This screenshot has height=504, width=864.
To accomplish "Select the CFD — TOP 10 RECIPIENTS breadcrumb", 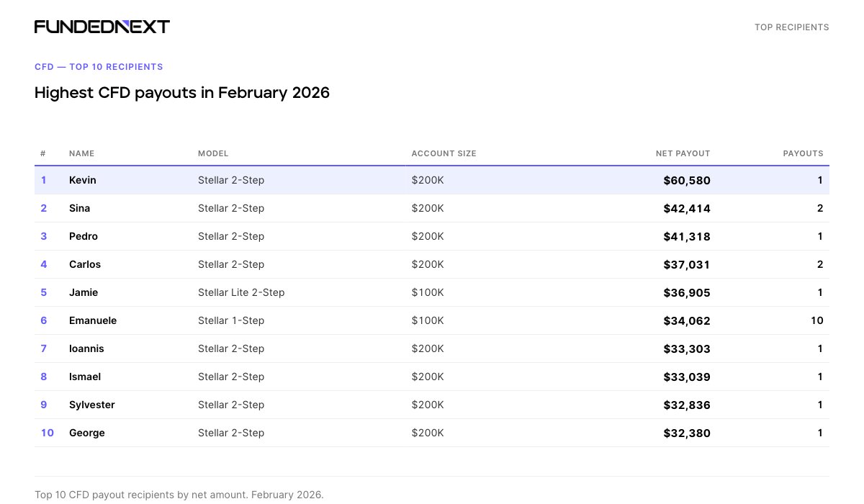I will point(99,66).
